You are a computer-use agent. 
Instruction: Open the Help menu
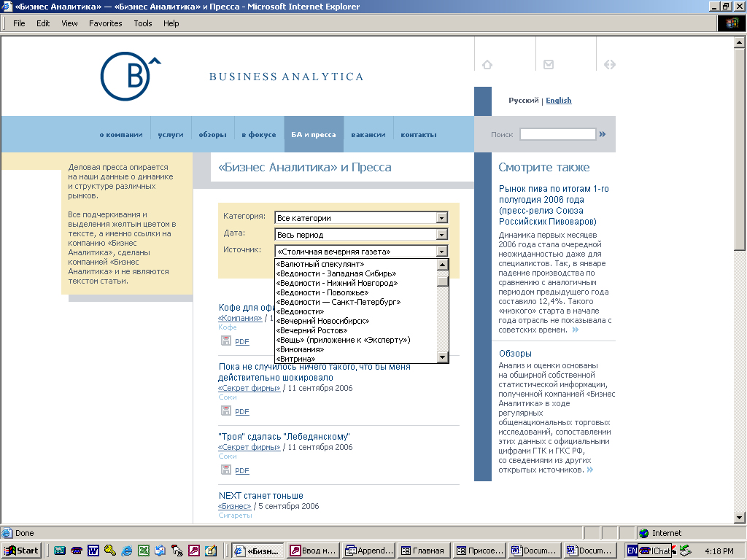pos(171,23)
